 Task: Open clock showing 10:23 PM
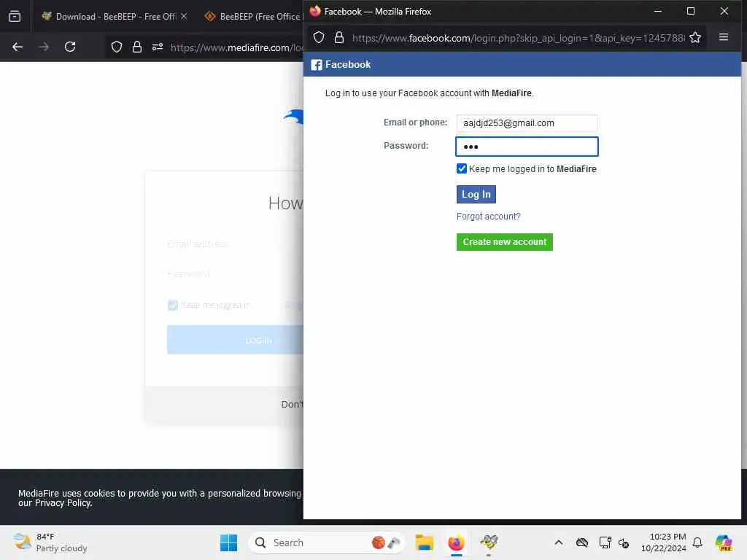tap(664, 542)
